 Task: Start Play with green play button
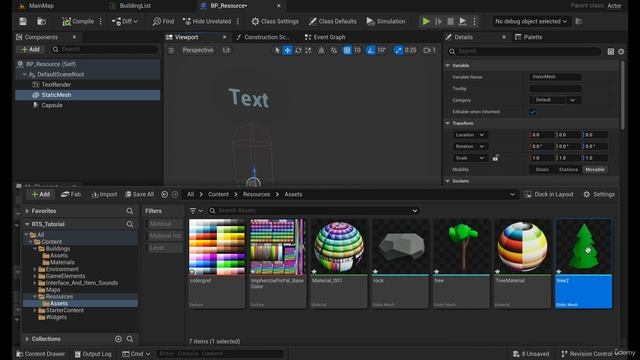tap(426, 21)
